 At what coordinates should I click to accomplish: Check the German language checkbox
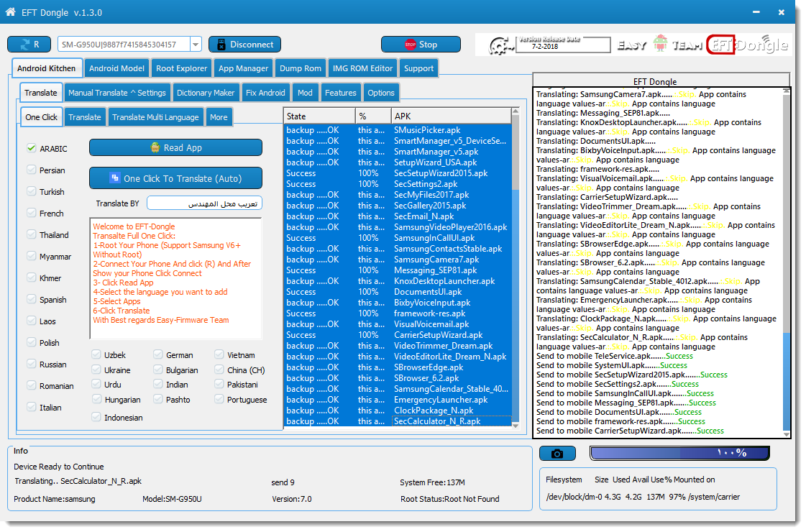157,354
